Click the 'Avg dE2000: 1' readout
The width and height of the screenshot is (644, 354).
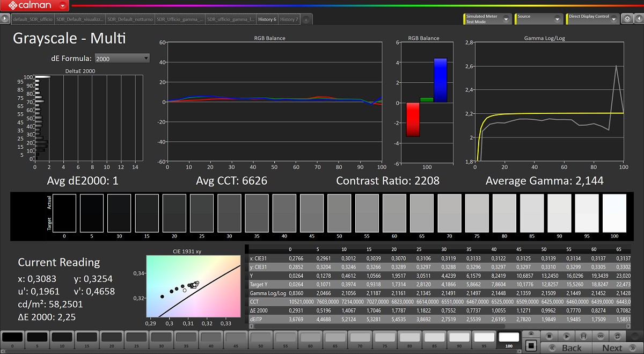83,181
